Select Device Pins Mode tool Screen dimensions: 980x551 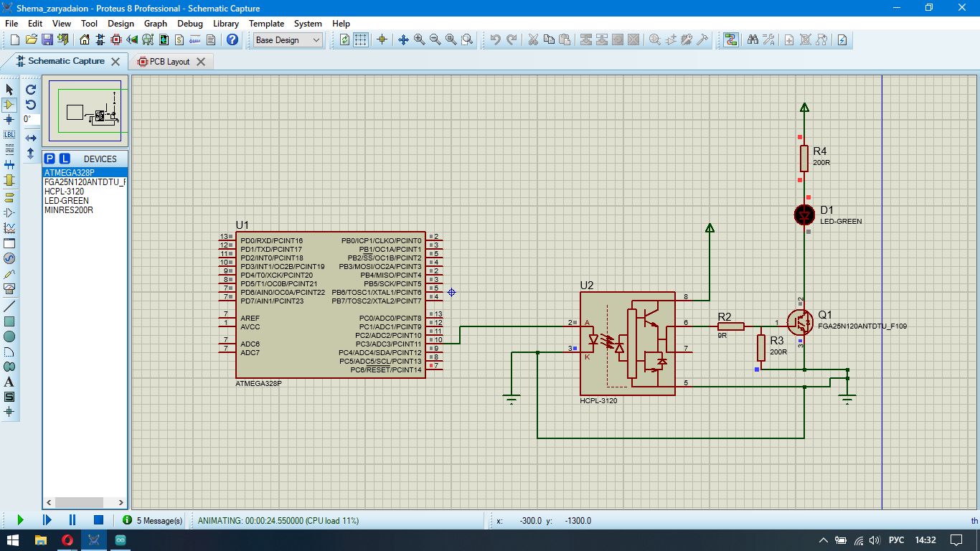pyautogui.click(x=9, y=212)
